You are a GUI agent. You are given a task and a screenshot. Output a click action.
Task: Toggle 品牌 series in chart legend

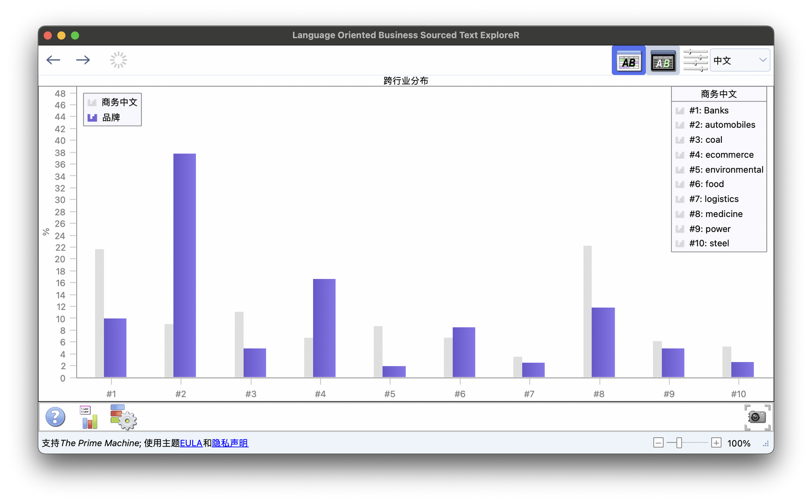point(104,118)
